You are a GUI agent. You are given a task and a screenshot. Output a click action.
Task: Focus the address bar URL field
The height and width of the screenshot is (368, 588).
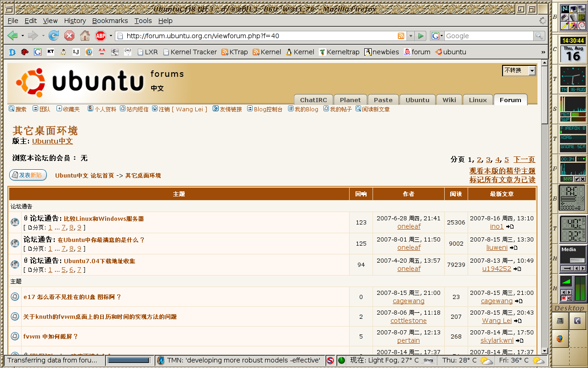point(260,36)
